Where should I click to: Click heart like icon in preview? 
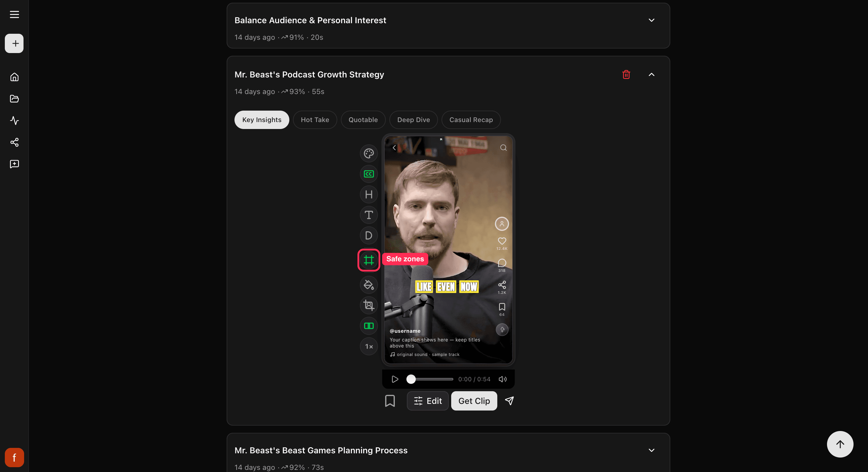(502, 241)
